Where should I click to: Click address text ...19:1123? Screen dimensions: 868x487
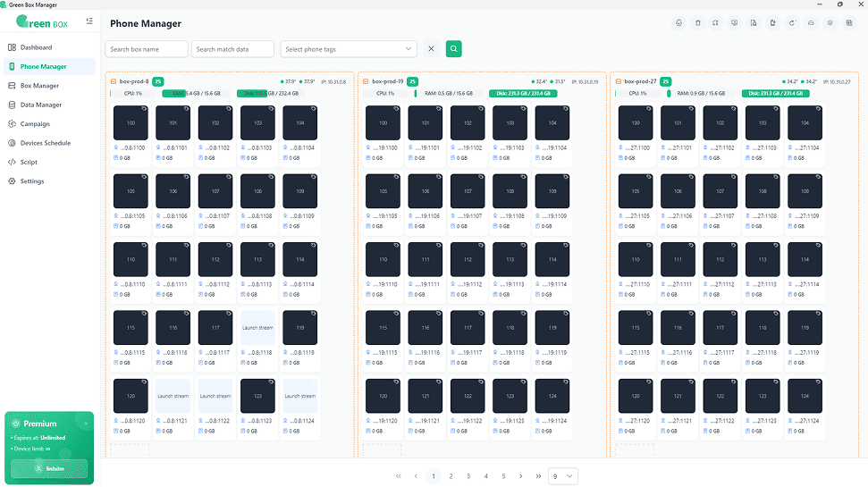[514, 421]
